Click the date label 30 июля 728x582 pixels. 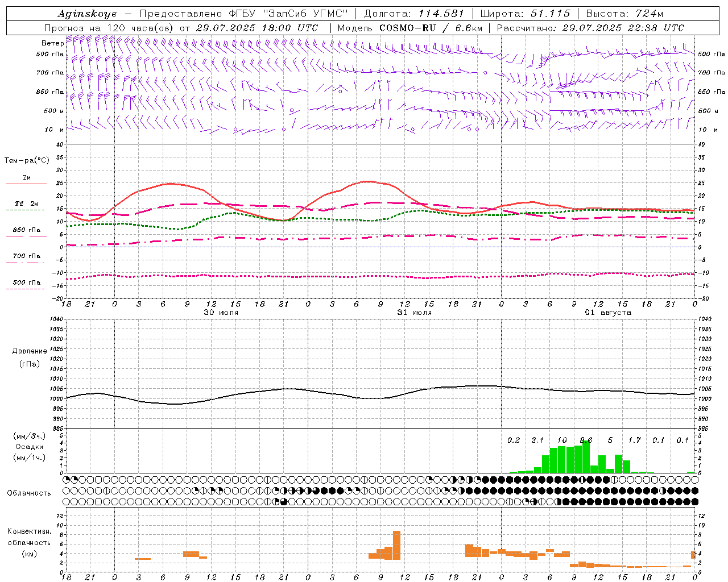click(x=221, y=313)
